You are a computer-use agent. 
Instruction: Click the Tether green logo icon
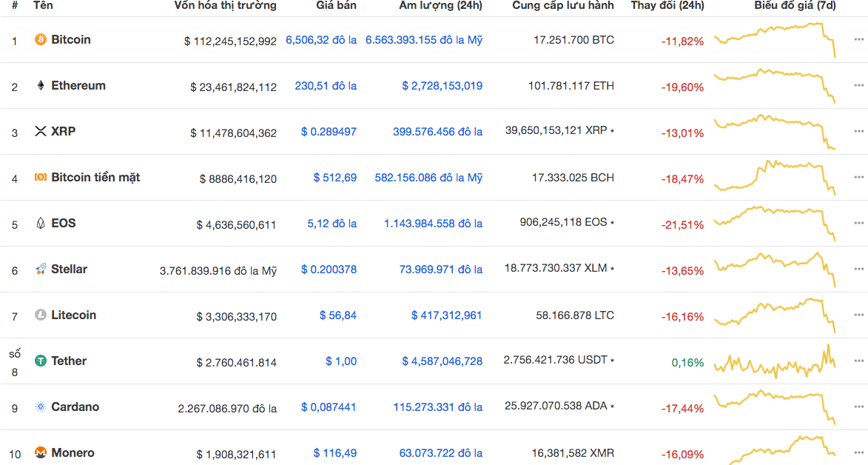pos(41,361)
